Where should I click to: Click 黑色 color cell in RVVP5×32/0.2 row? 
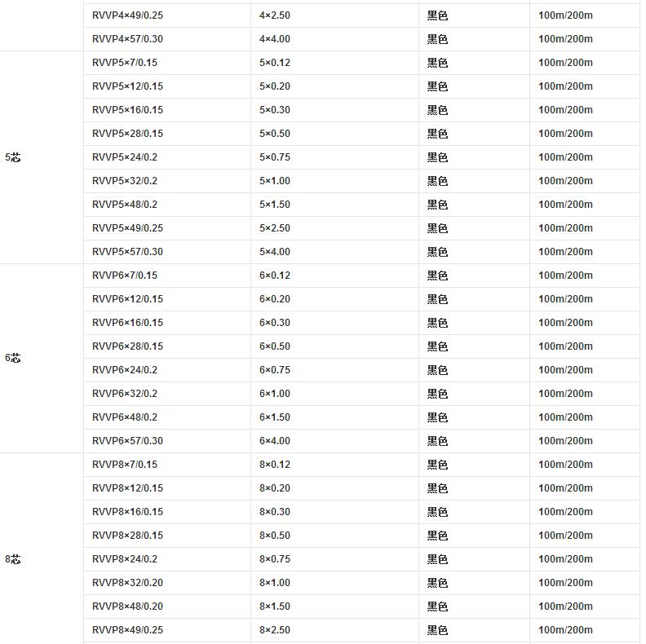click(x=437, y=181)
